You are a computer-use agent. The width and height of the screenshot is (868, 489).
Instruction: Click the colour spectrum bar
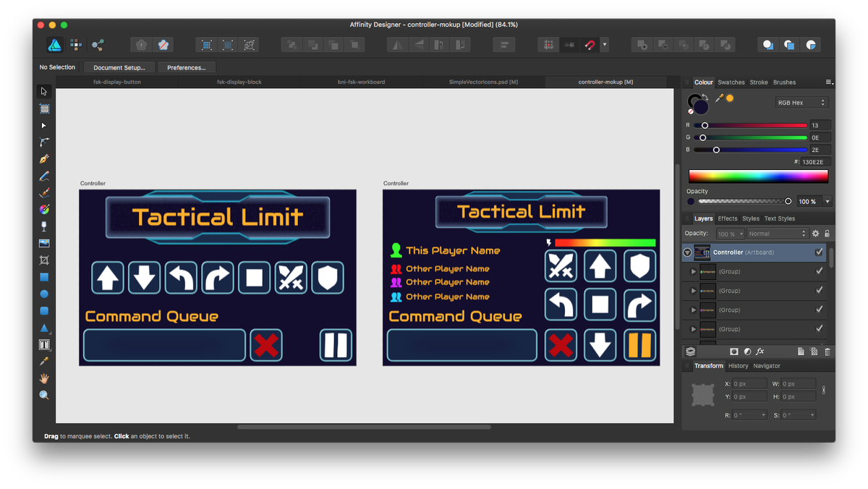point(758,177)
